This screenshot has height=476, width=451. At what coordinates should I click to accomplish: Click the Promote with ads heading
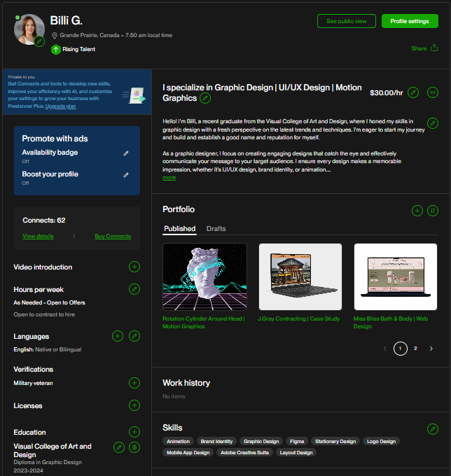(55, 139)
